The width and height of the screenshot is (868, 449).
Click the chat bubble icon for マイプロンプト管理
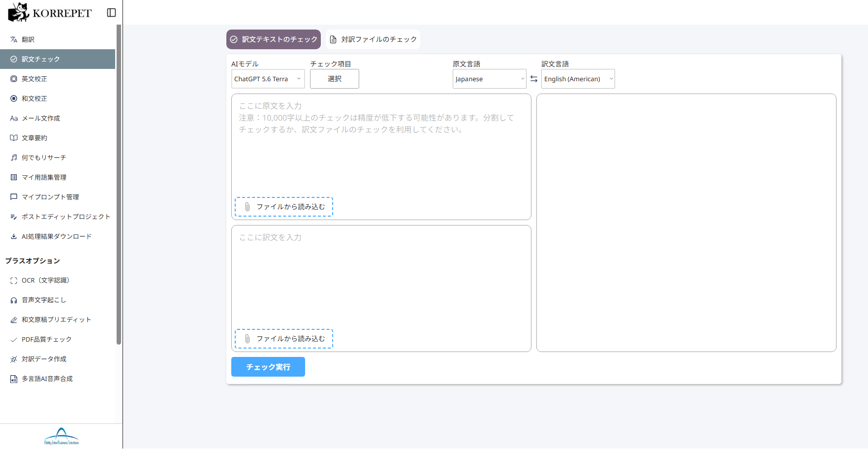[14, 197]
